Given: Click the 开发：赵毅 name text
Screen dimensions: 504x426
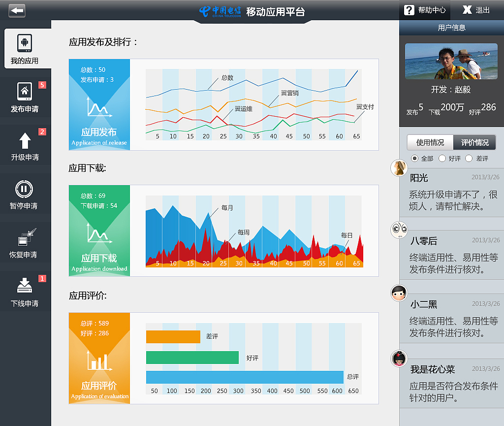Looking at the screenshot, I should (x=451, y=89).
